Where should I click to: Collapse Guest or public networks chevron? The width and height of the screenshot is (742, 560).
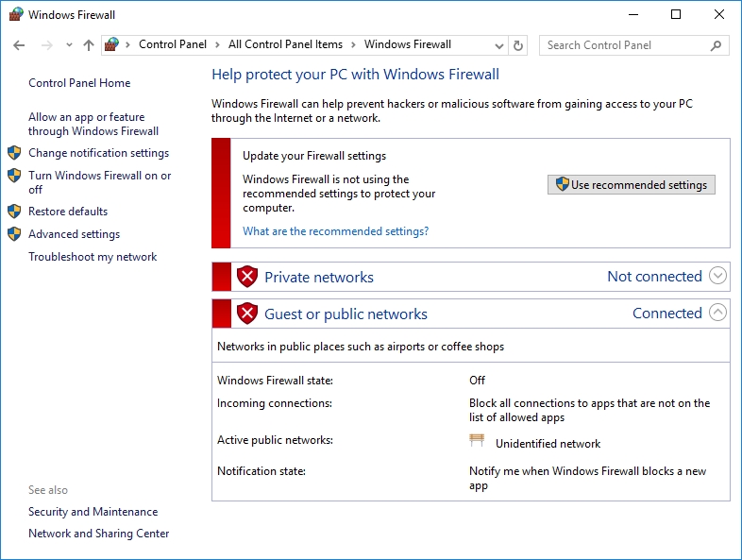[x=717, y=313]
